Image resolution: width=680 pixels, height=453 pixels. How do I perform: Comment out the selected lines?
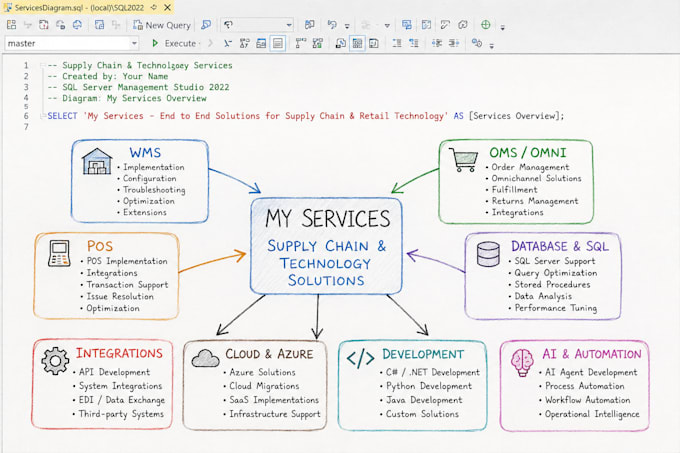tap(397, 43)
